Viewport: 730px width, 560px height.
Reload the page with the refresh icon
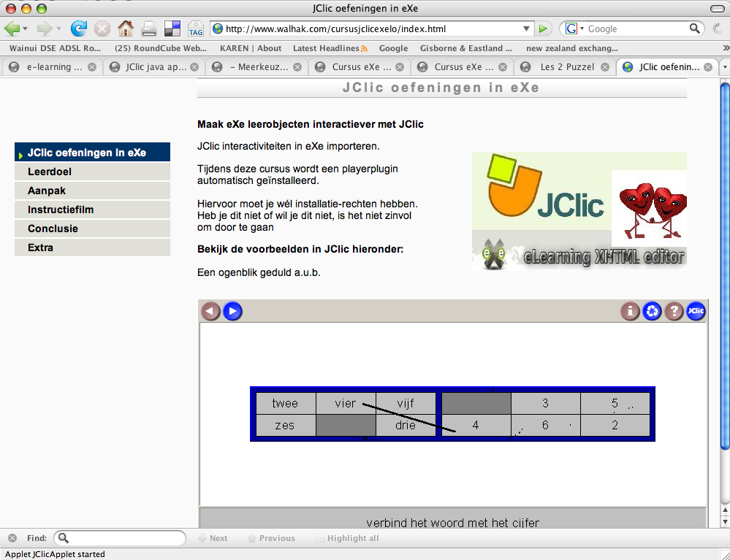click(x=79, y=28)
